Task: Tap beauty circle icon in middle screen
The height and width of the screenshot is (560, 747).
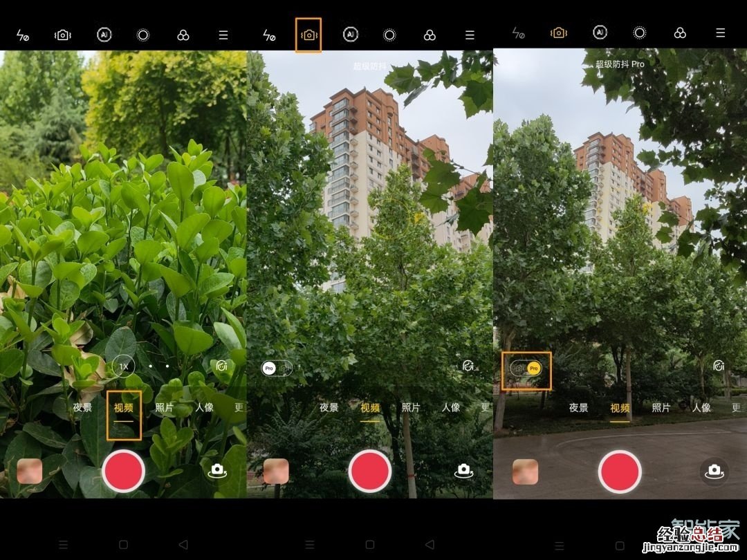Action: coord(389,35)
